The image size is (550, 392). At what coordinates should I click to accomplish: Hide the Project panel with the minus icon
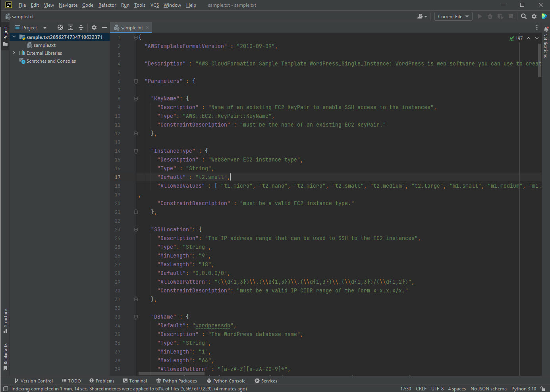point(104,27)
